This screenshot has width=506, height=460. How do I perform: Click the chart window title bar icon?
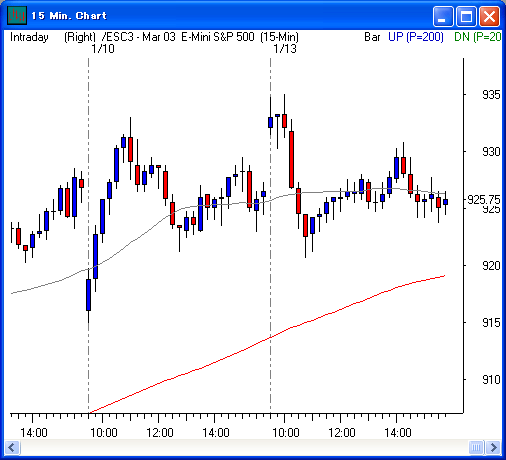pyautogui.click(x=17, y=15)
